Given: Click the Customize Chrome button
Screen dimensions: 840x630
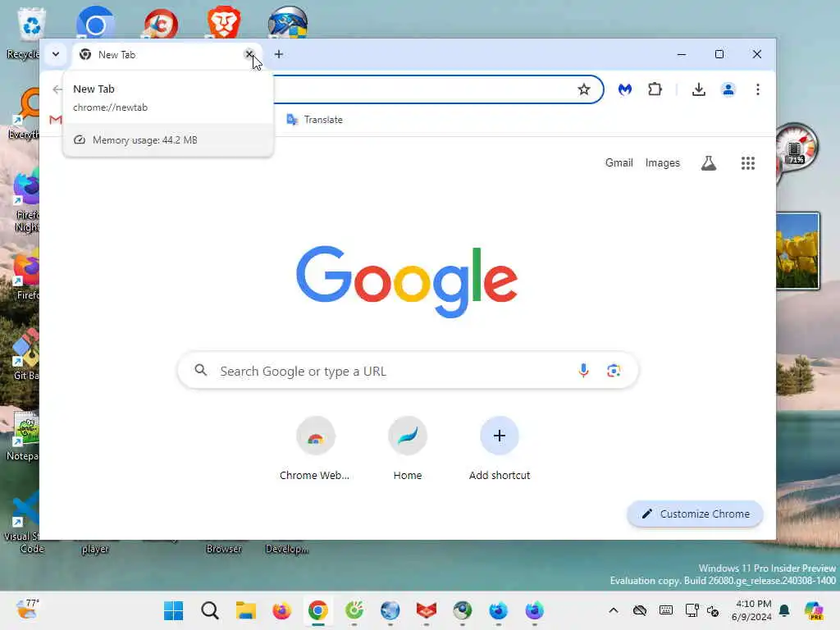Looking at the screenshot, I should tap(695, 514).
